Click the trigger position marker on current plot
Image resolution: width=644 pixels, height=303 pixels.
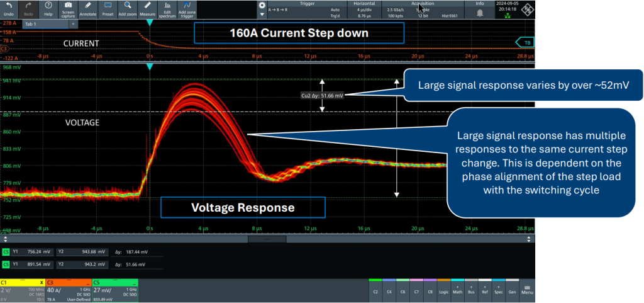coord(150,23)
